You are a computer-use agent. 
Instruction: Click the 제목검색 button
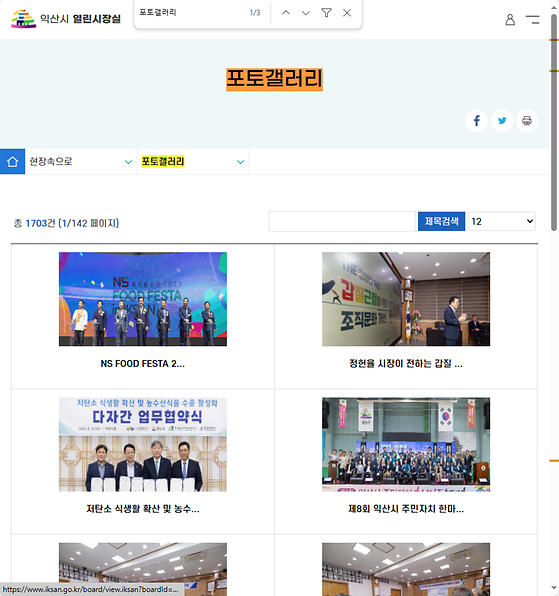[x=441, y=221]
